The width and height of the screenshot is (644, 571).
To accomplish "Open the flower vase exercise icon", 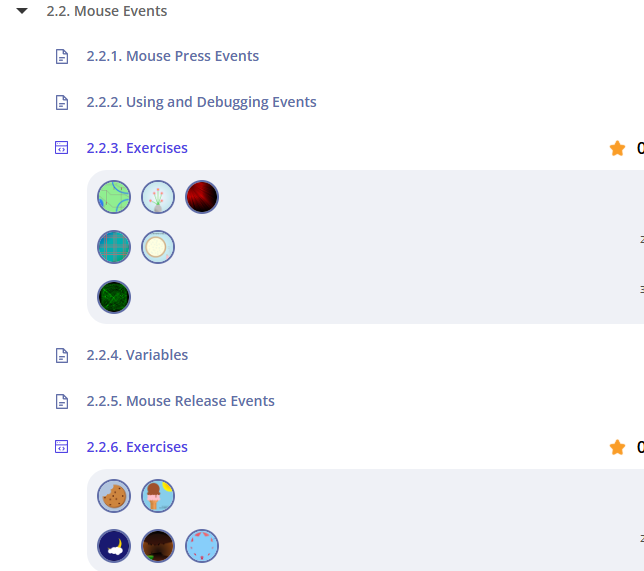I will pos(158,197).
